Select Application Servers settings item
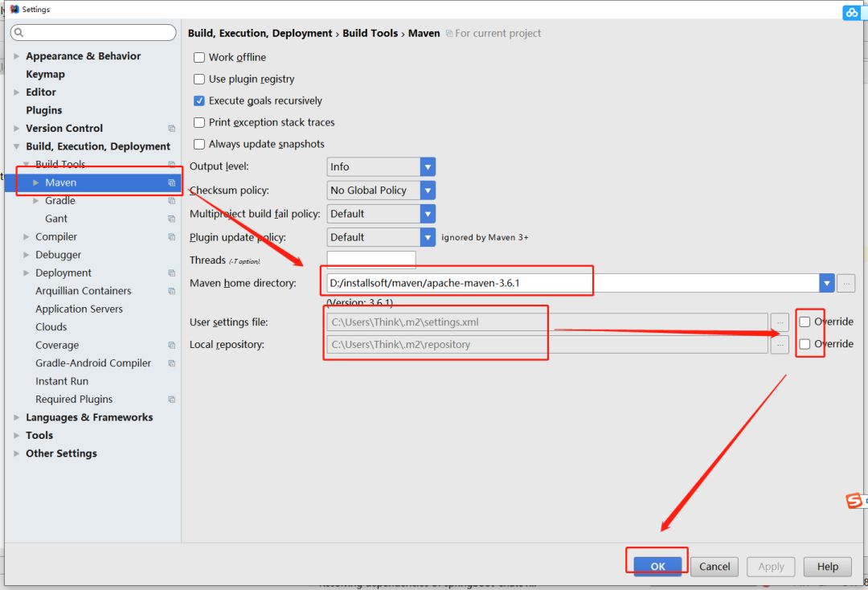Viewport: 868px width, 590px height. click(79, 309)
